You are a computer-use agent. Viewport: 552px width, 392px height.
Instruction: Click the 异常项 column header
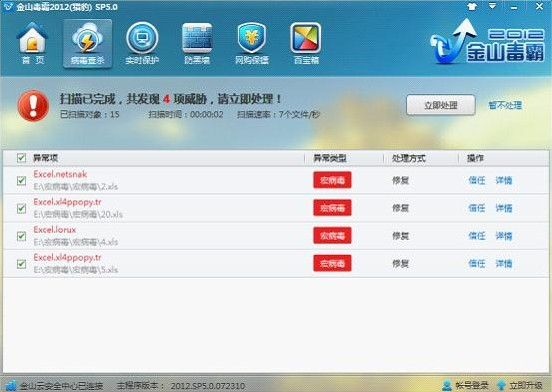45,158
